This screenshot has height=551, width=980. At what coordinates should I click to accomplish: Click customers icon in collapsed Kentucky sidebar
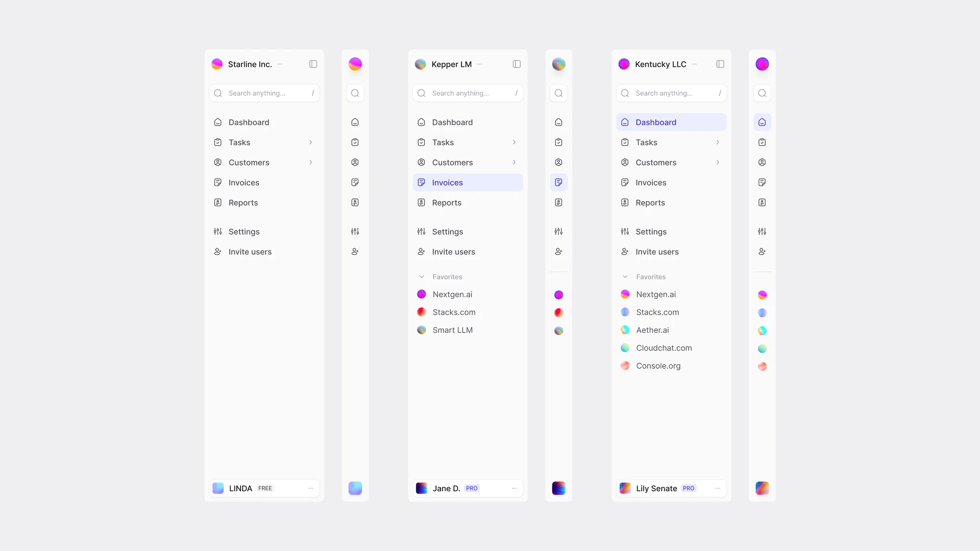[762, 163]
